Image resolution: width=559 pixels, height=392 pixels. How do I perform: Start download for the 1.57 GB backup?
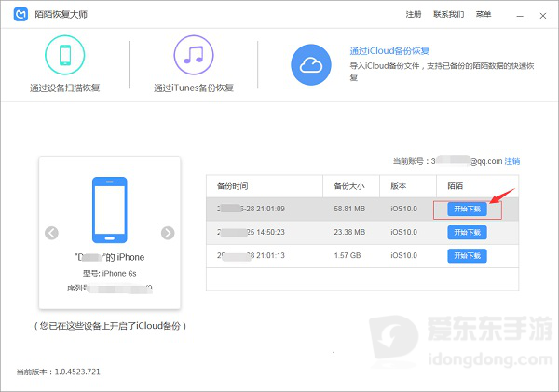(467, 256)
